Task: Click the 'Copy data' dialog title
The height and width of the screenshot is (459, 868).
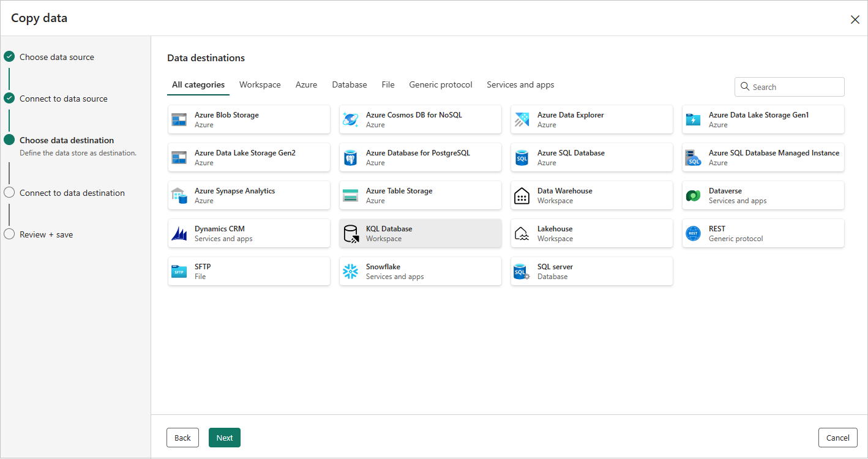Action: pyautogui.click(x=39, y=18)
